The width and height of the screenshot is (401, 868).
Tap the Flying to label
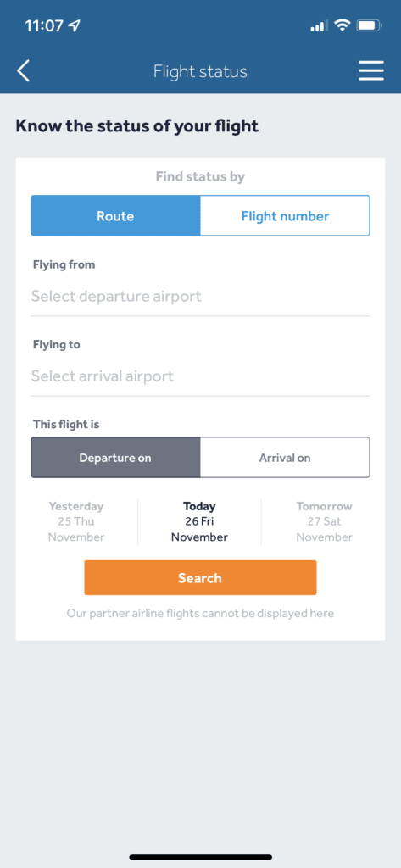[57, 344]
